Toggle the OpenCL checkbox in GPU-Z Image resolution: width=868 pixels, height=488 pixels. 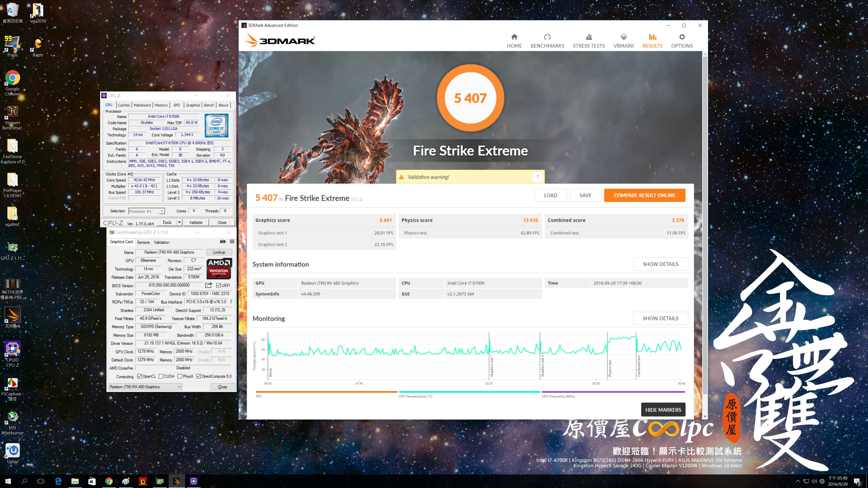[139, 376]
